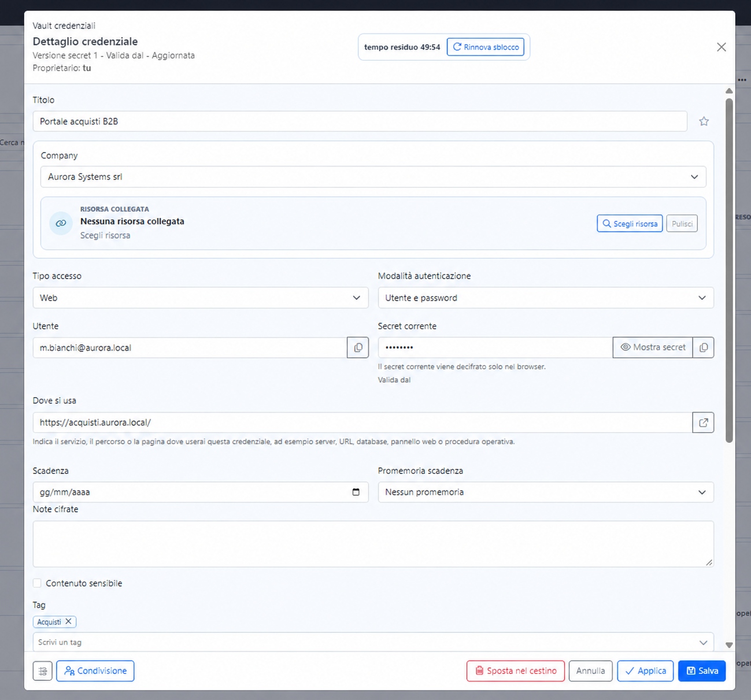This screenshot has height=700, width=751.
Task: Apply changes with Applica
Action: [x=645, y=671]
